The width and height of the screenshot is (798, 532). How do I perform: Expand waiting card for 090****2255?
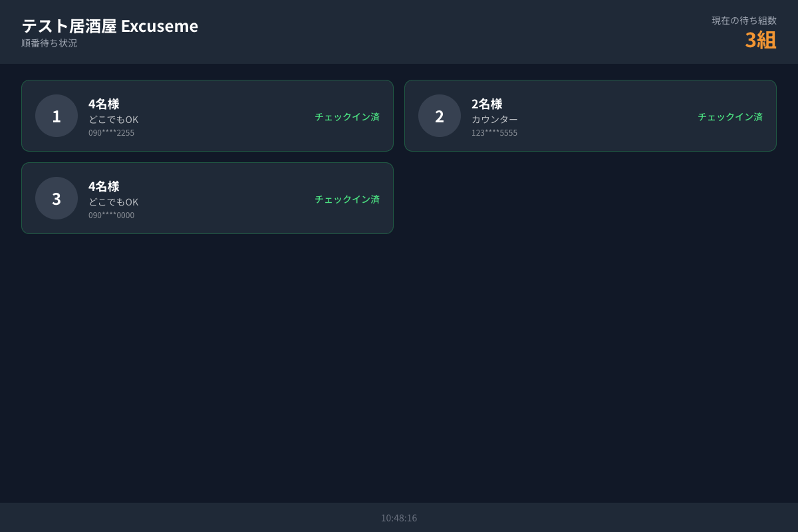207,115
